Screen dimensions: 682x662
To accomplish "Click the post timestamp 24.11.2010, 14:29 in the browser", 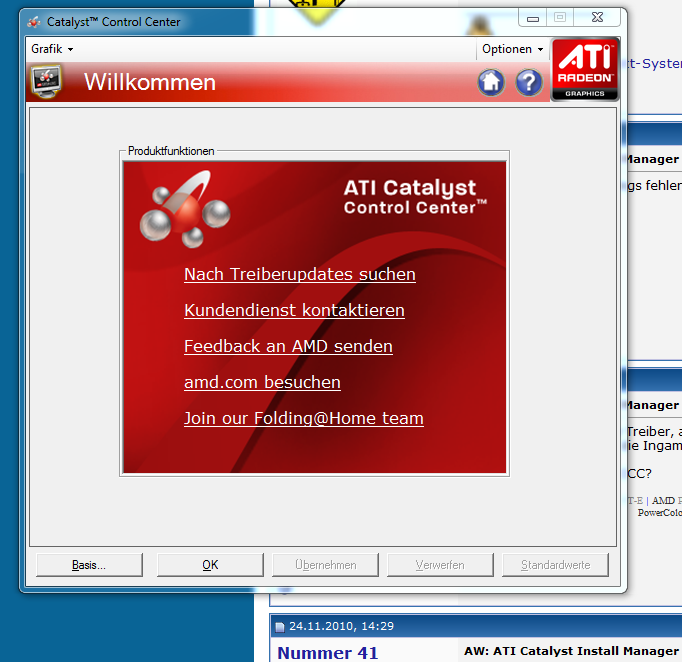I will coord(341,626).
